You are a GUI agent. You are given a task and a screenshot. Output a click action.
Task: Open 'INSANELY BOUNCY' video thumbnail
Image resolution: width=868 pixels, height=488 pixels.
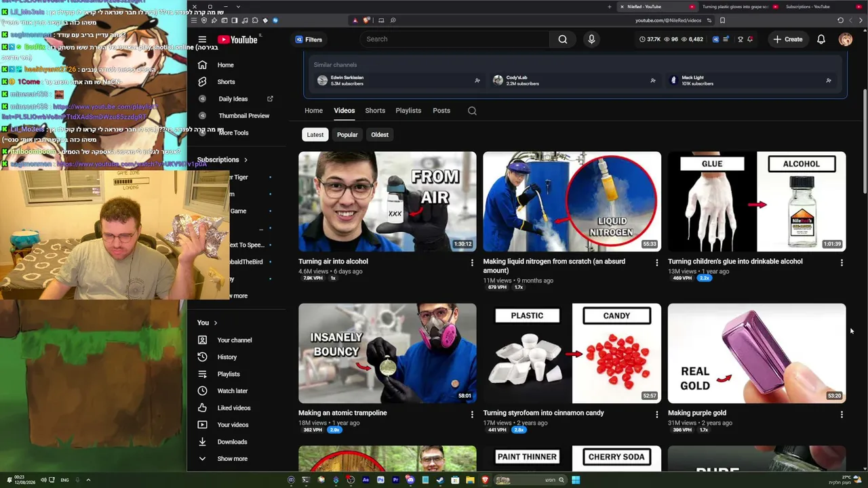tap(387, 353)
